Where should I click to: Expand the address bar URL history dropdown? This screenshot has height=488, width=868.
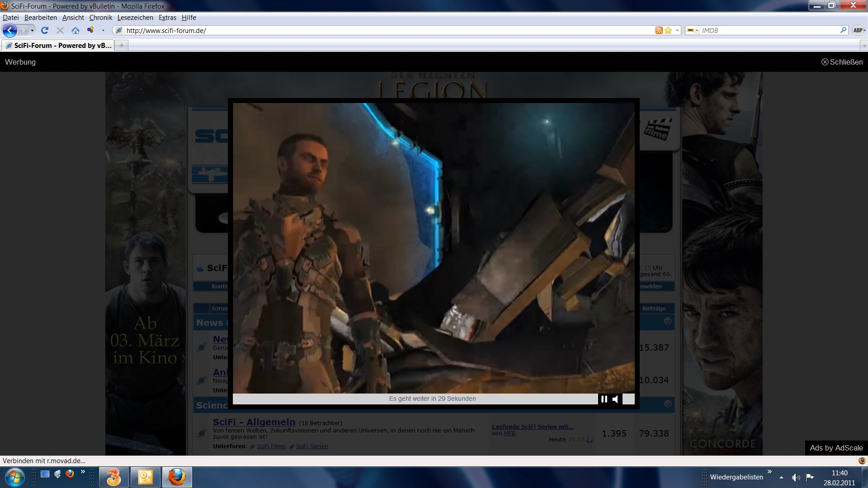click(x=677, y=30)
